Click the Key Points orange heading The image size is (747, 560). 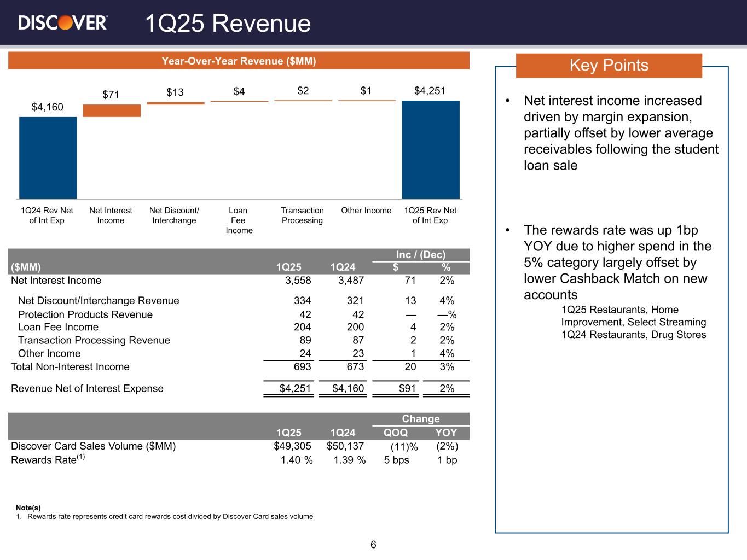(x=609, y=66)
